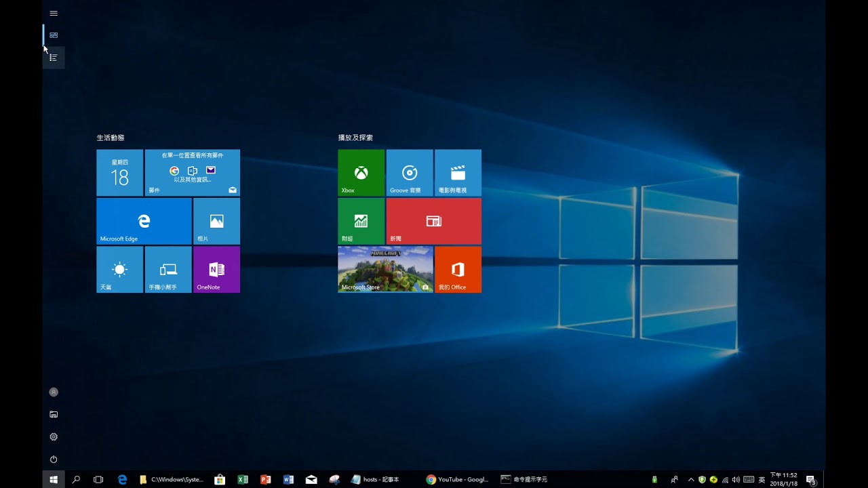Switch to all apps list view
This screenshot has width=868, height=488.
tap(54, 58)
